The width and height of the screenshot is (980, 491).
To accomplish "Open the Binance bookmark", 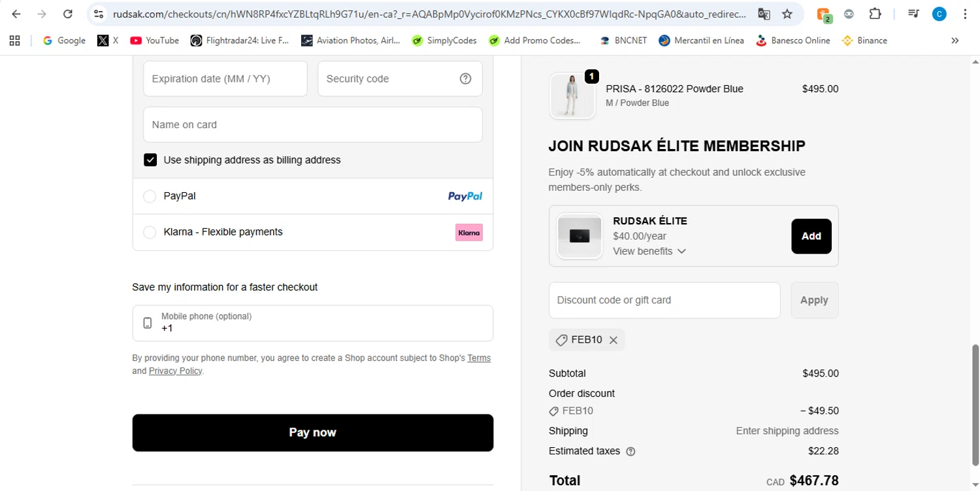I will (x=864, y=41).
